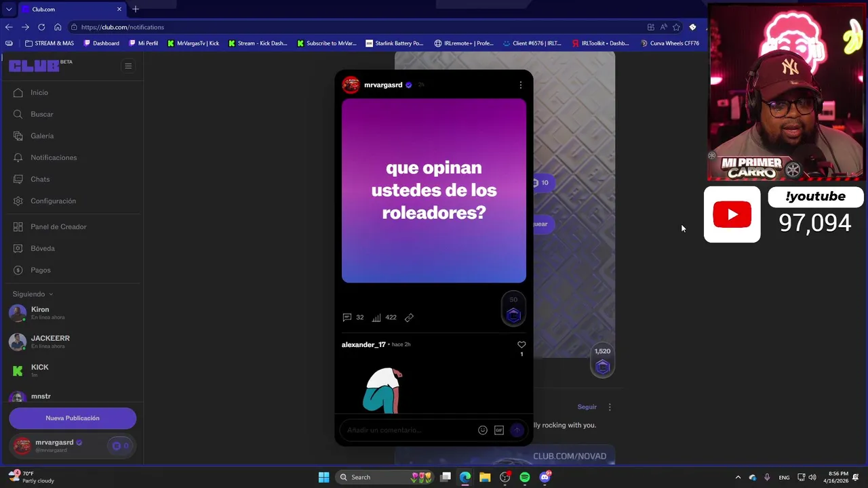Open GIF picker in comment box
The height and width of the screenshot is (488, 868).
point(499,430)
